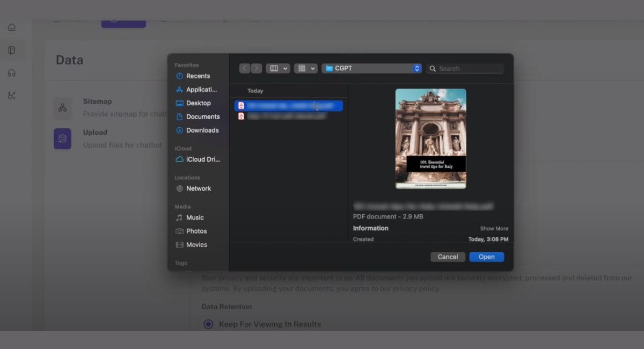Click the Photos camera icon

click(179, 231)
